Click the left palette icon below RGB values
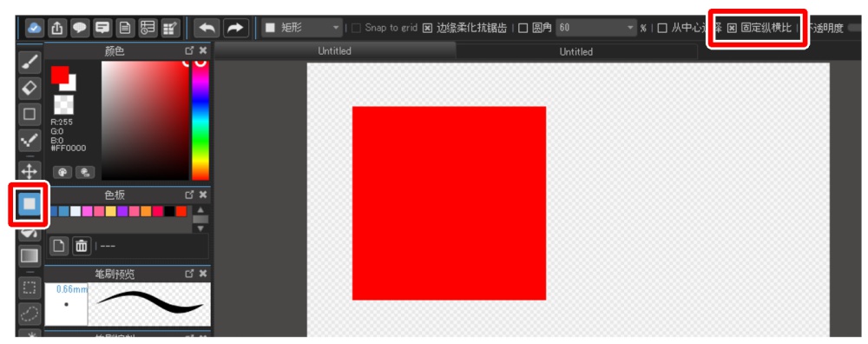Screen dimensions: 868x344 click(x=62, y=172)
